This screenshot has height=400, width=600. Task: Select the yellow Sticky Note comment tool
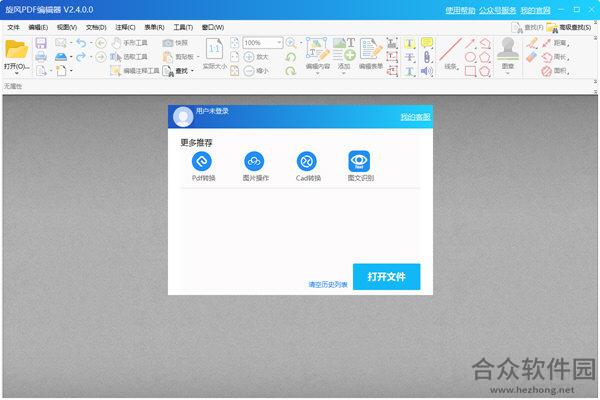pyautogui.click(x=427, y=43)
